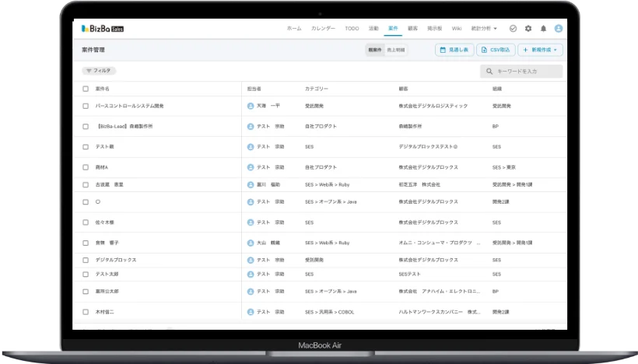Click customer 株式会社デジタルロジスティック
Screen dimensions: 638x364
pos(433,106)
